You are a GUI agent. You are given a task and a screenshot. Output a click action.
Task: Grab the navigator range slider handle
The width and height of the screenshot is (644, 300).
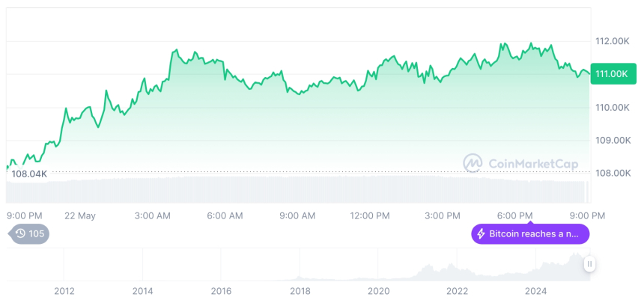point(590,263)
